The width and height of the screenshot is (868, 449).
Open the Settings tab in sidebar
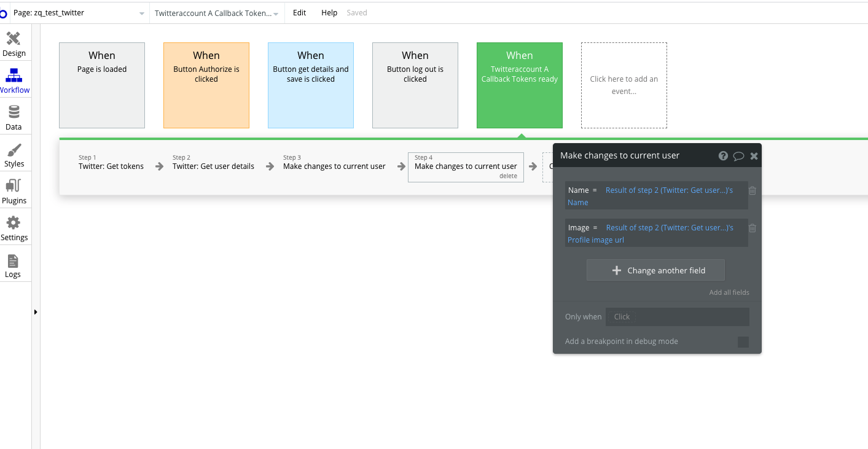(x=14, y=228)
